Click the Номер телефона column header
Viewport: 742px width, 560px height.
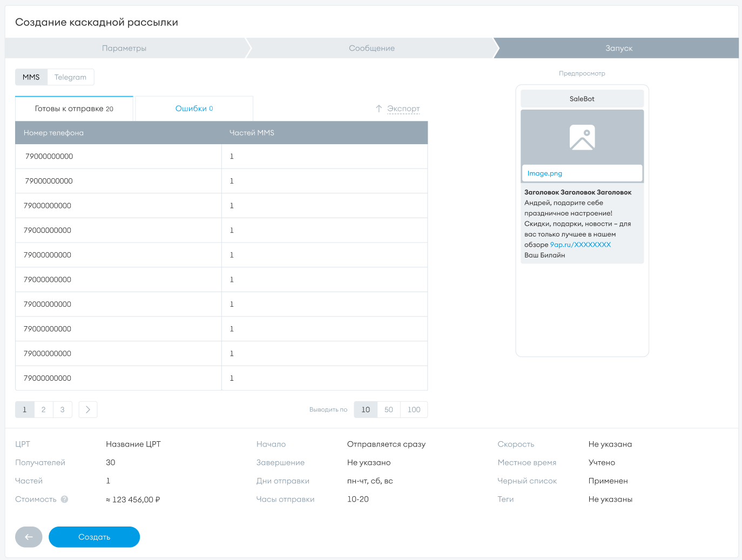coord(53,133)
